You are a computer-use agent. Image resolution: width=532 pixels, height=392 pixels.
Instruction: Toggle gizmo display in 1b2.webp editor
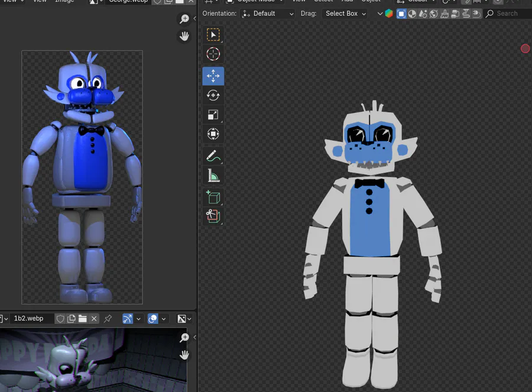pos(128,319)
